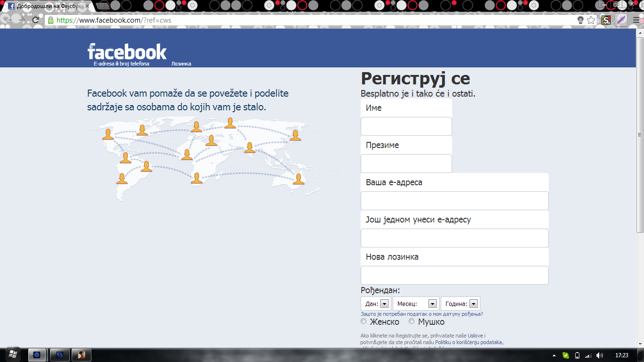Click the 17:23 taskbar clock
This screenshot has width=644, height=362.
click(622, 355)
